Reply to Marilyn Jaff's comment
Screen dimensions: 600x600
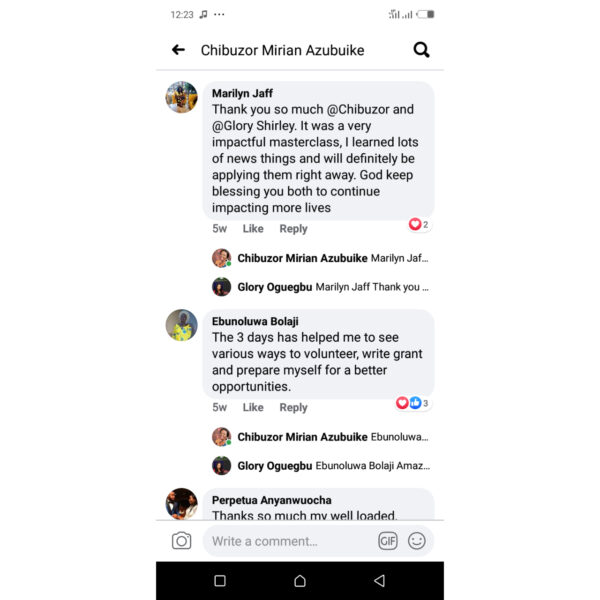click(x=293, y=228)
